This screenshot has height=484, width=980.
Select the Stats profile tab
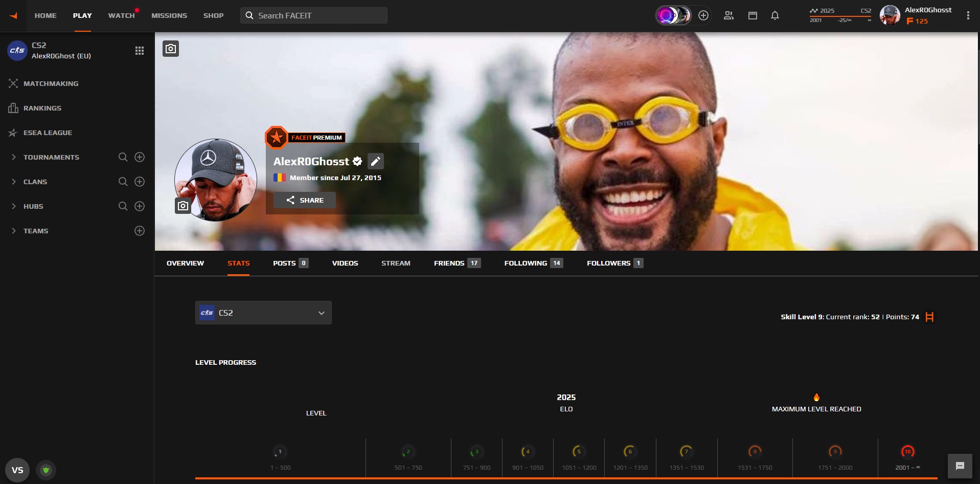[239, 263]
